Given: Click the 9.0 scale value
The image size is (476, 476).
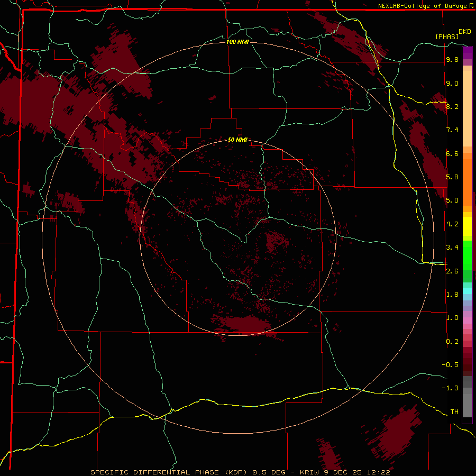Looking at the screenshot, I should (452, 83).
